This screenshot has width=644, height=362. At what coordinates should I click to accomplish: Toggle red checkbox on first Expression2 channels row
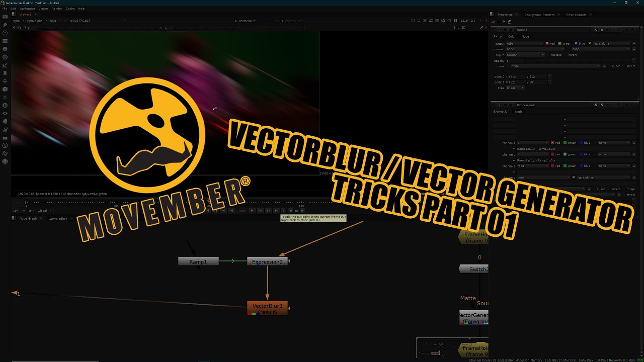pyautogui.click(x=552, y=143)
